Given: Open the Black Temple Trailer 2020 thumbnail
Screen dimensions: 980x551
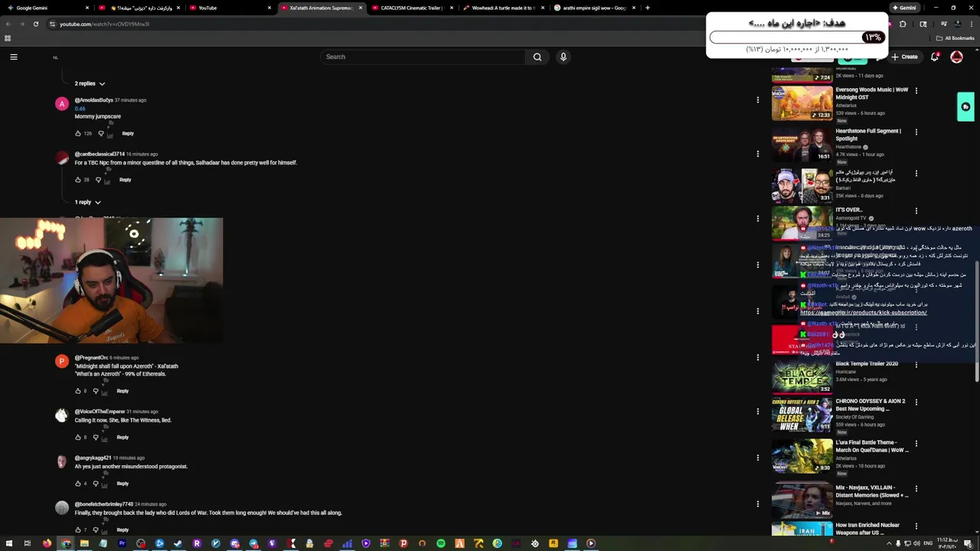Looking at the screenshot, I should click(x=802, y=377).
